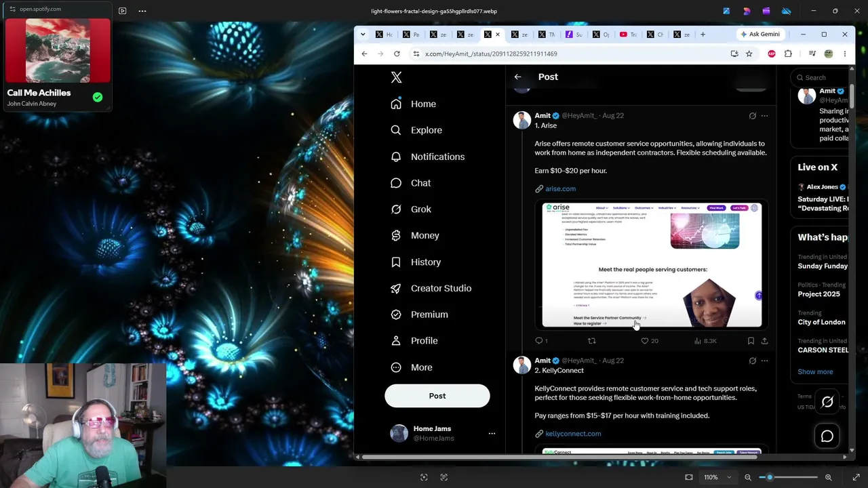Open Creator Studio in X sidebar
This screenshot has height=488, width=868.
point(431,288)
